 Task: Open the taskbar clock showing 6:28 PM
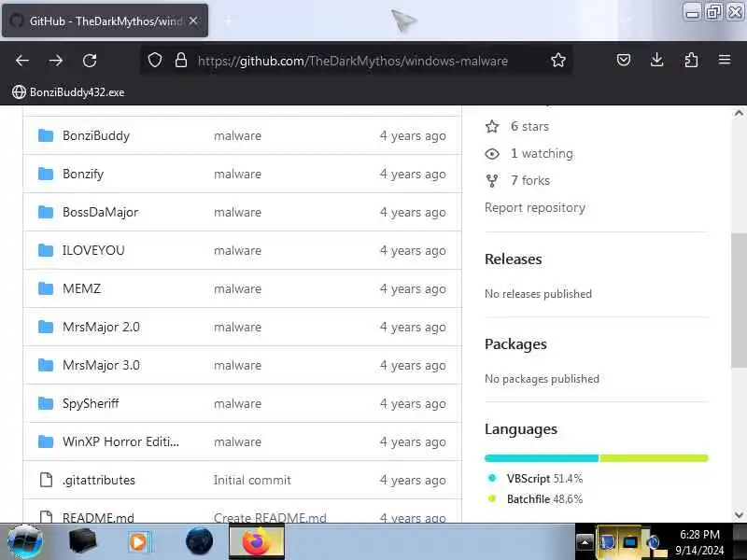click(x=699, y=542)
